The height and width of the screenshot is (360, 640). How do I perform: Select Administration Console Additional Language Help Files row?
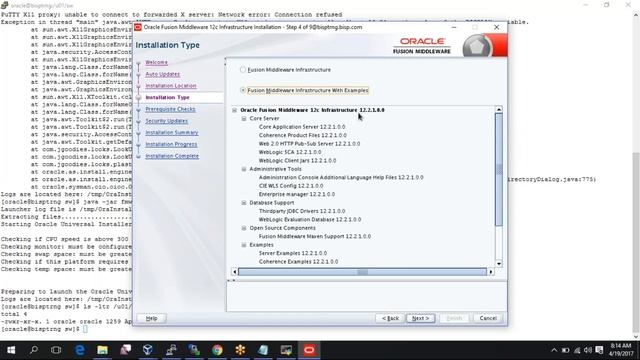point(341,178)
